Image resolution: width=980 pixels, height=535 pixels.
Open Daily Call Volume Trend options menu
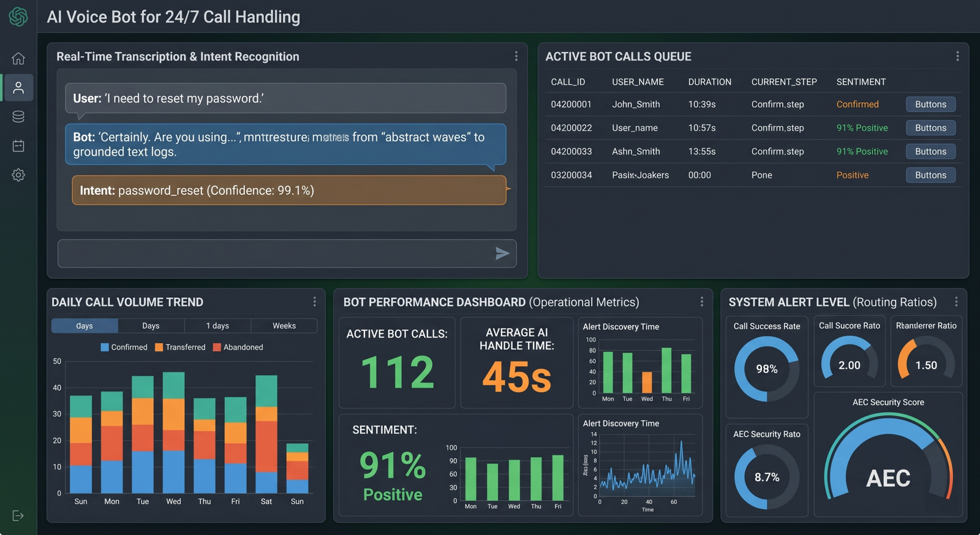point(315,302)
